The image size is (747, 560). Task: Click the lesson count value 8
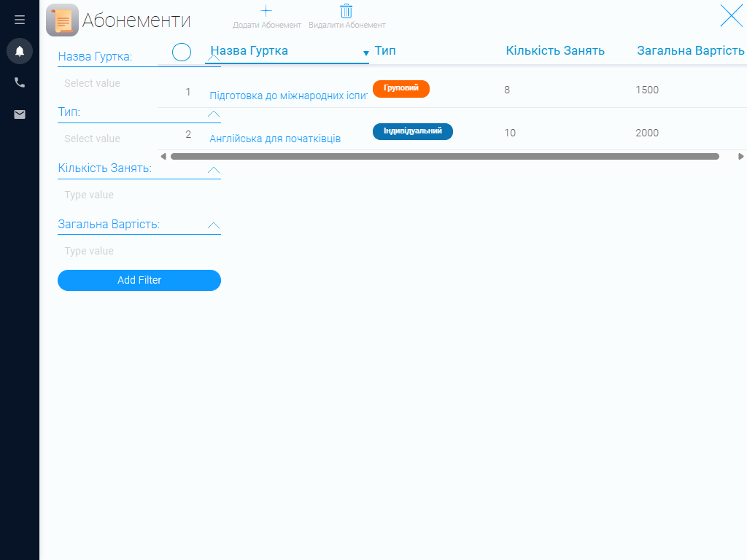(x=507, y=90)
